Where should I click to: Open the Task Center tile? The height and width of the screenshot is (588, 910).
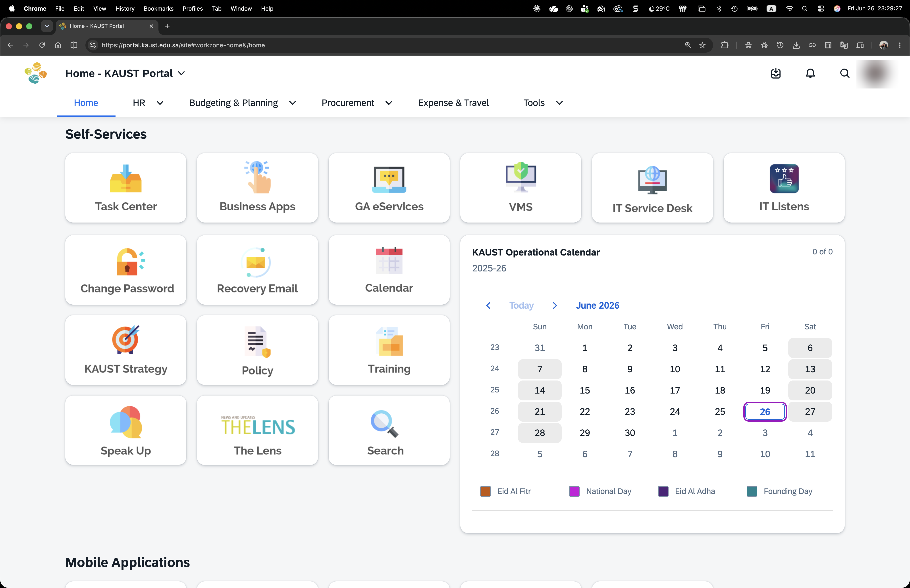[126, 188]
